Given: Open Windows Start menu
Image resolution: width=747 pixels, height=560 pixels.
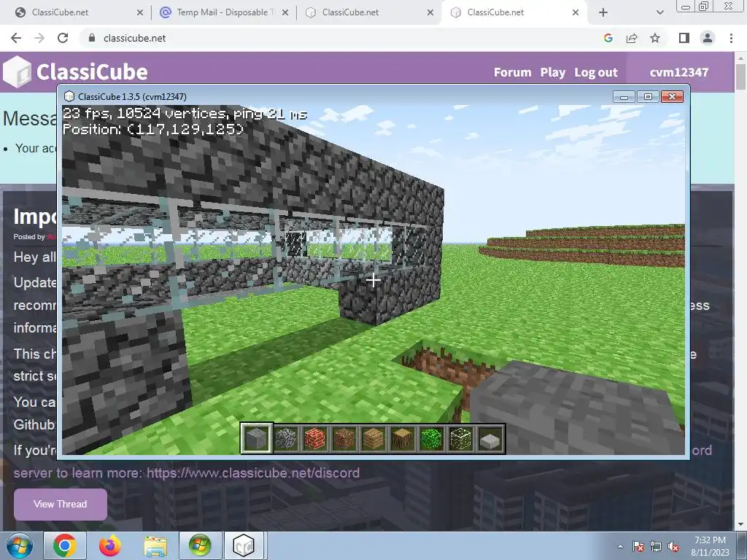Looking at the screenshot, I should point(19,545).
